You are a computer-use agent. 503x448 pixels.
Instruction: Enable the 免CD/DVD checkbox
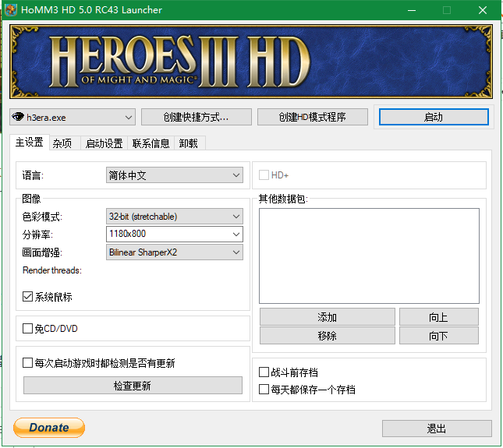tap(28, 329)
